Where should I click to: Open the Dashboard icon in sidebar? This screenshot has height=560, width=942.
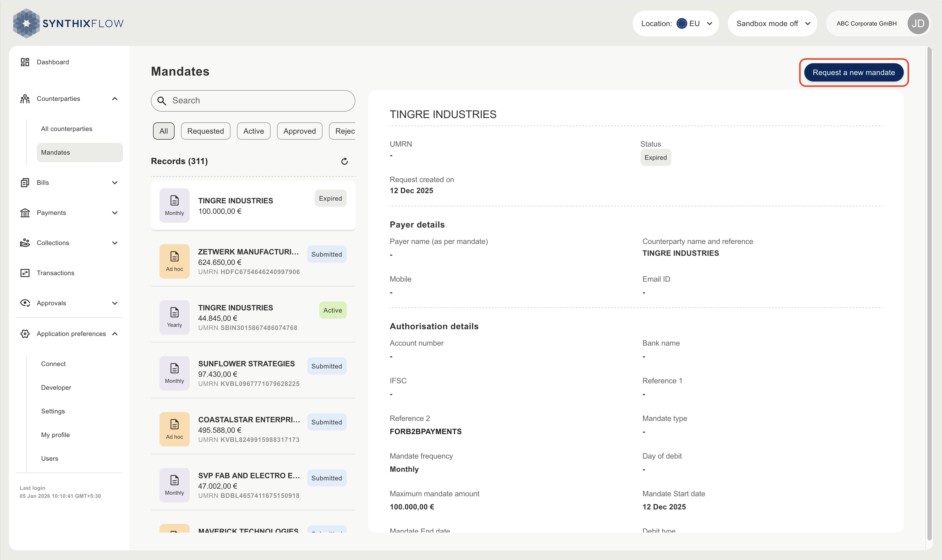25,62
